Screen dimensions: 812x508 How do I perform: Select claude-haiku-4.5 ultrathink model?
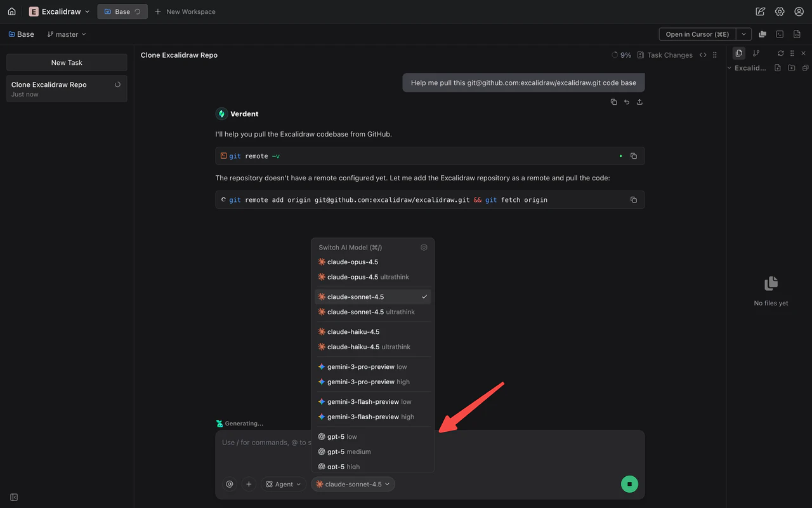373,347
